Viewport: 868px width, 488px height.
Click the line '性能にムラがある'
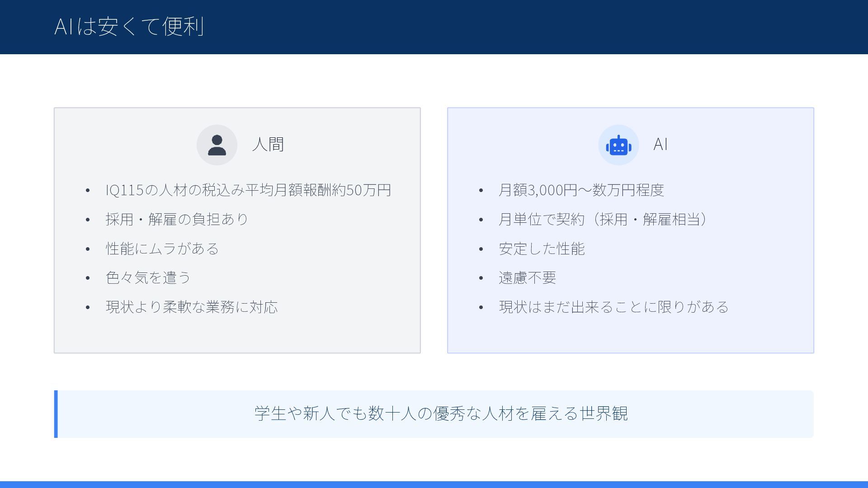[162, 249]
